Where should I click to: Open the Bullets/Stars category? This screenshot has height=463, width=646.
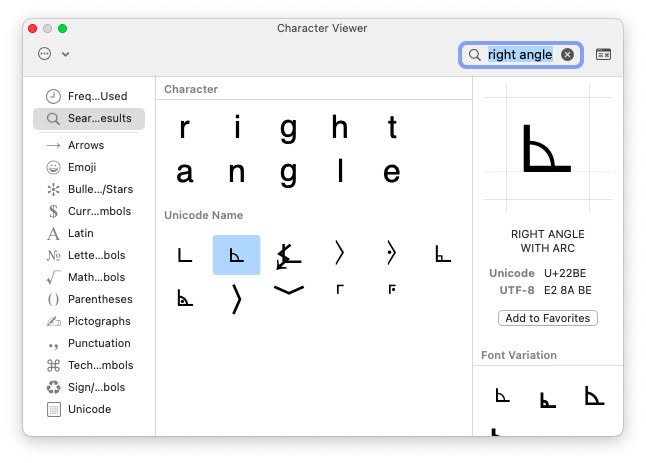89,189
